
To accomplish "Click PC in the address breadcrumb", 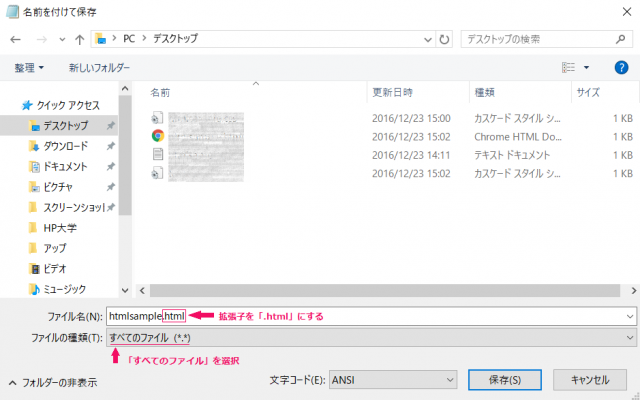I will pos(129,39).
